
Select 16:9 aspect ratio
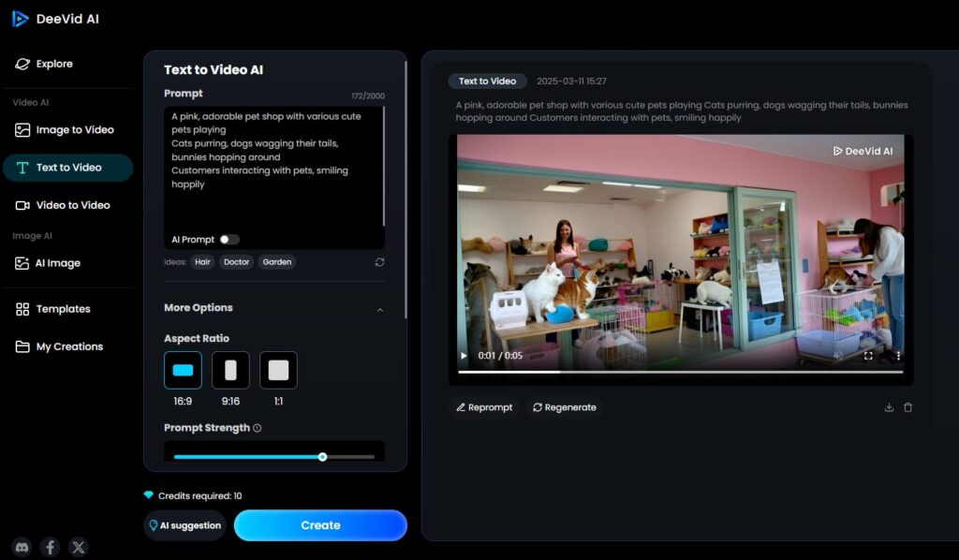tap(183, 370)
